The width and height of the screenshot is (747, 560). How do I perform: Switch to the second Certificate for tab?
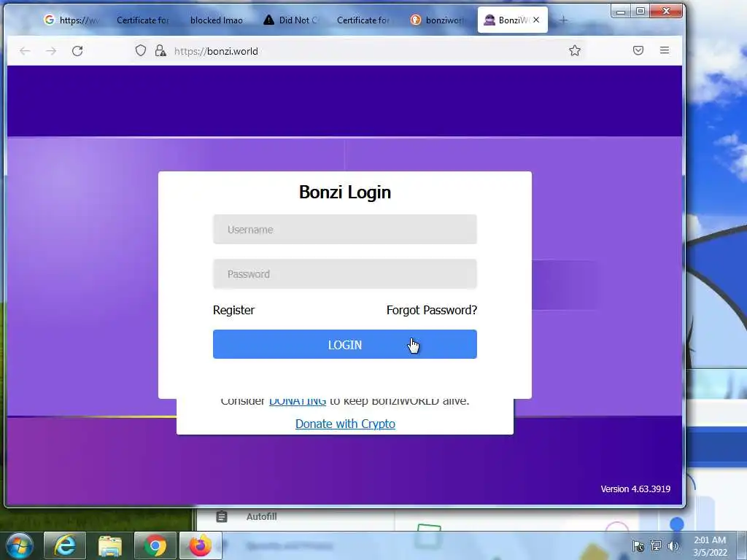coord(363,20)
